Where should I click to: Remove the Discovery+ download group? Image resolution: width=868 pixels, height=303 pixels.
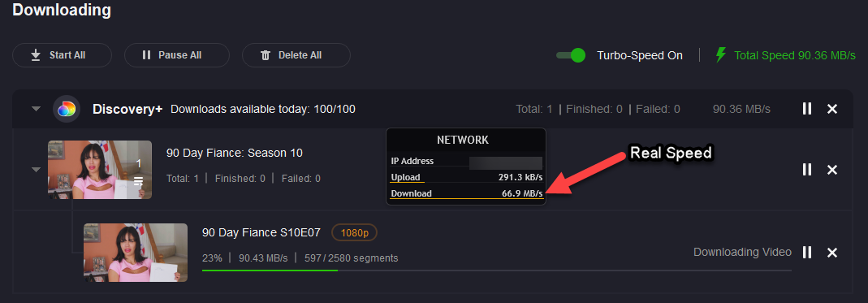click(832, 109)
